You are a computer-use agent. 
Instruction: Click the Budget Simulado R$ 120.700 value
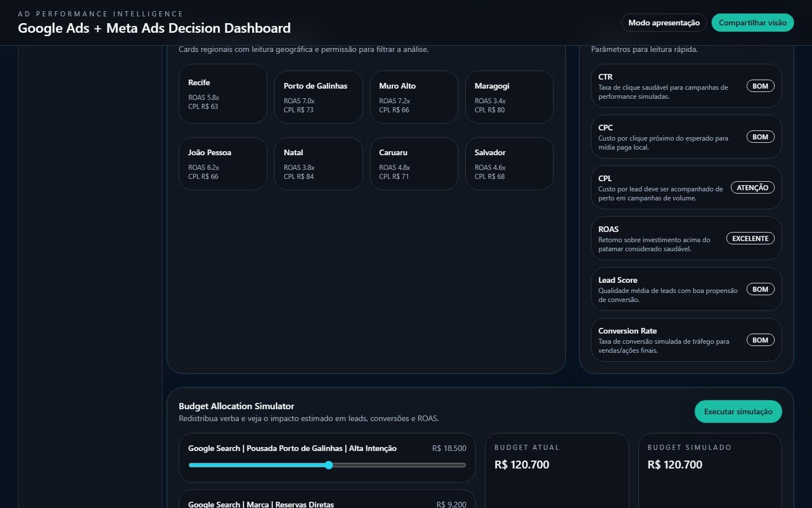pos(675,465)
